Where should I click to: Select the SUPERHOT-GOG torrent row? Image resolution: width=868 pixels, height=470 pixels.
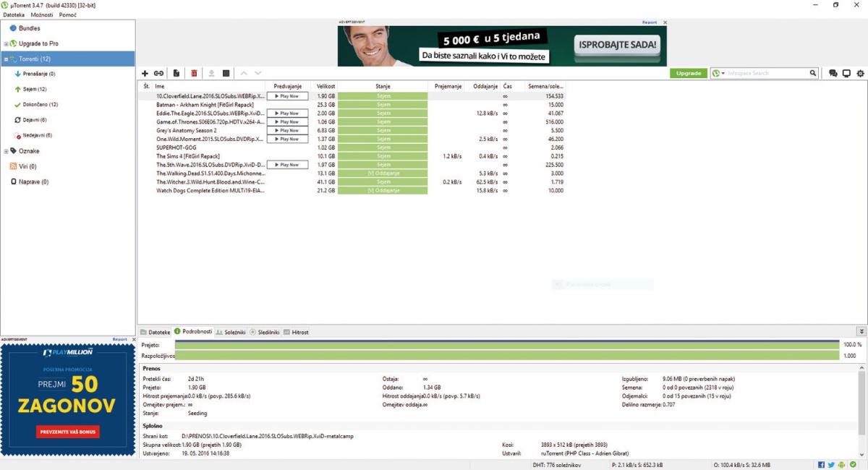click(352, 148)
